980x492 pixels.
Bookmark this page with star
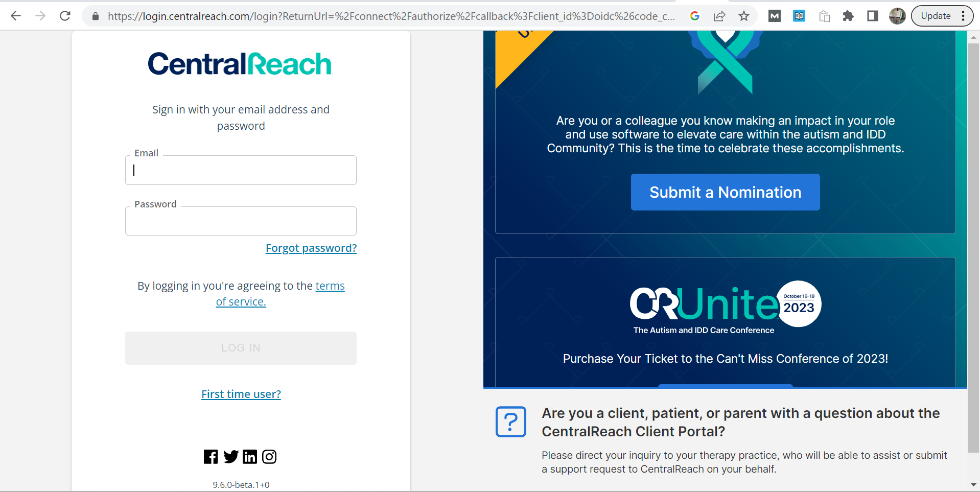pyautogui.click(x=744, y=16)
